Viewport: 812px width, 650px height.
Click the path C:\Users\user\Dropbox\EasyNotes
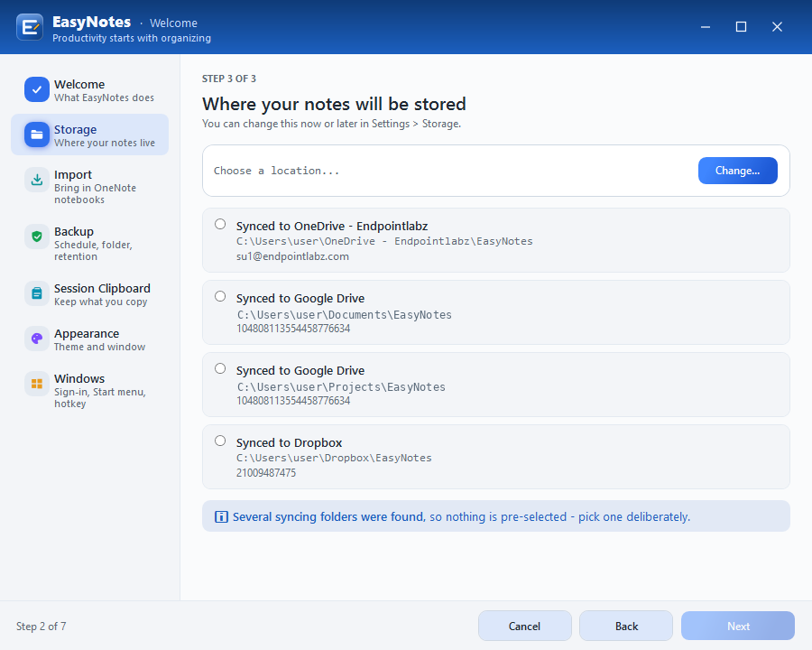point(334,458)
